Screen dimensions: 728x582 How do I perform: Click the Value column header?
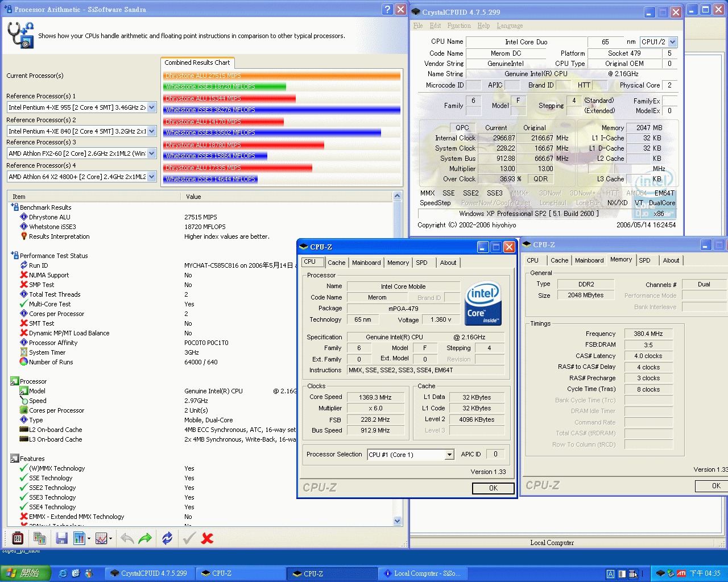pyautogui.click(x=287, y=197)
